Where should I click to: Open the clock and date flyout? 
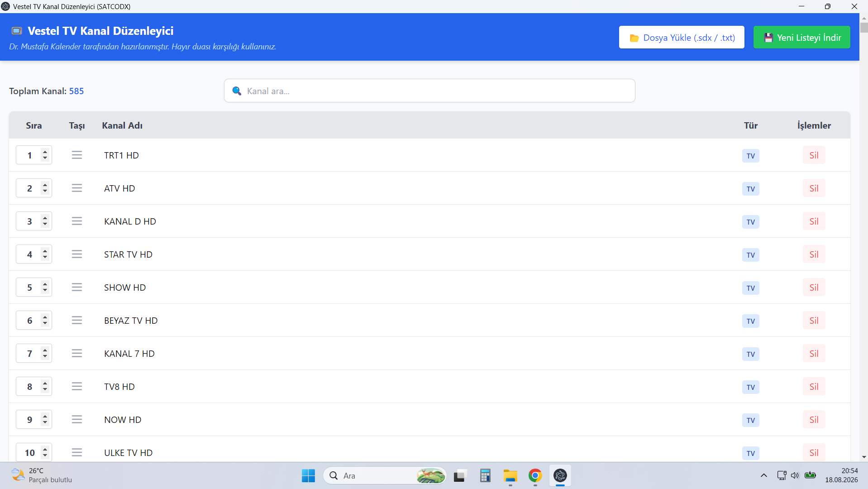(x=841, y=475)
